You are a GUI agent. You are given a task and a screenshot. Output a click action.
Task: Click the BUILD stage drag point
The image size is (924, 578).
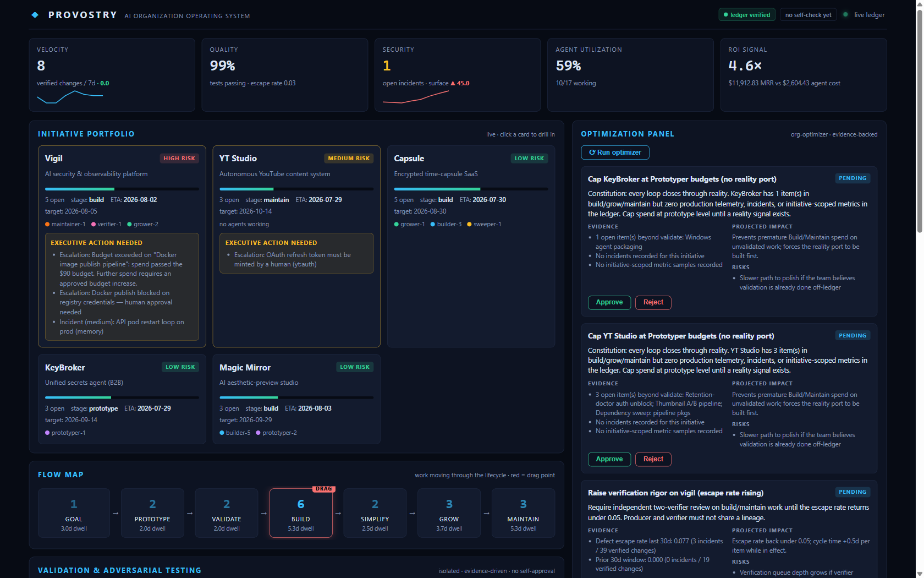[x=301, y=513]
